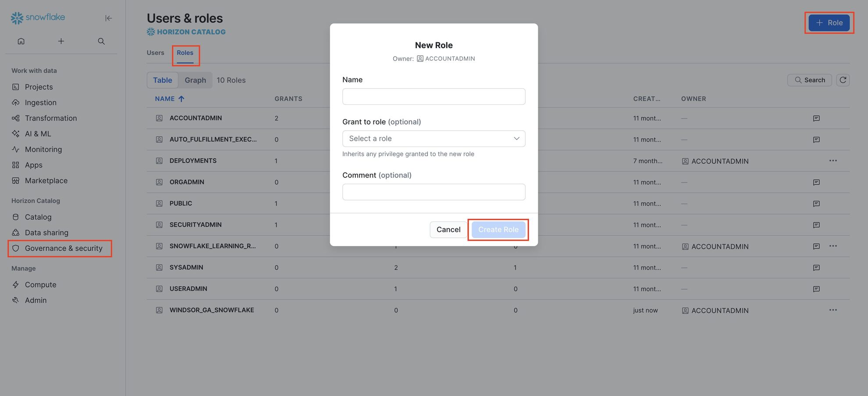
Task: Click the HORIZON CATALOG label
Action: point(191,32)
